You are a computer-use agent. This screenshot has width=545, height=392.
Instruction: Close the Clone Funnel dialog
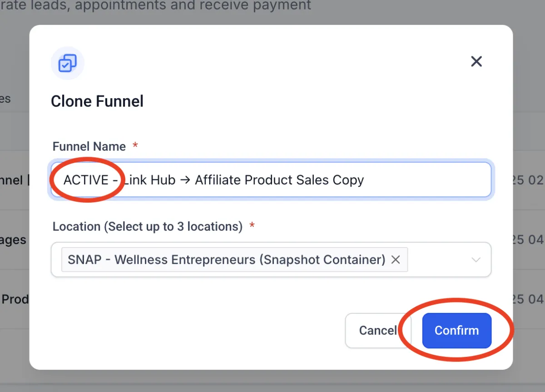pos(476,61)
